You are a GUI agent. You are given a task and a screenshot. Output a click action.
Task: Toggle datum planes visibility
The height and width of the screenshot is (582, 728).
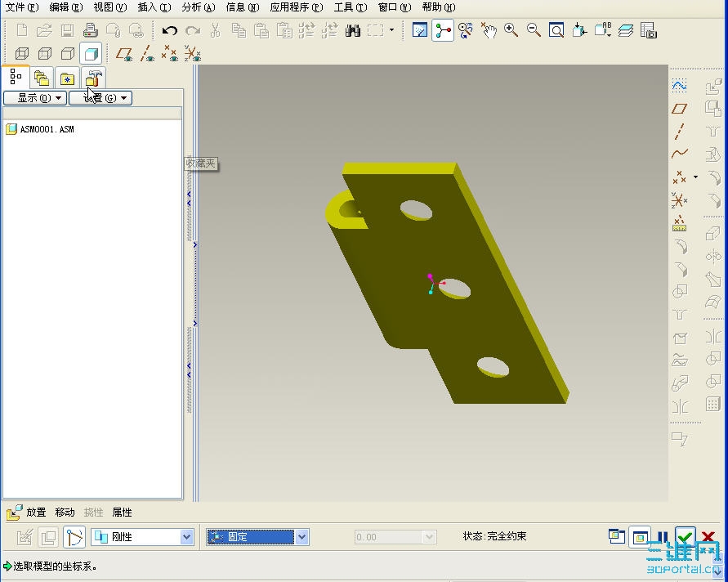(x=124, y=54)
